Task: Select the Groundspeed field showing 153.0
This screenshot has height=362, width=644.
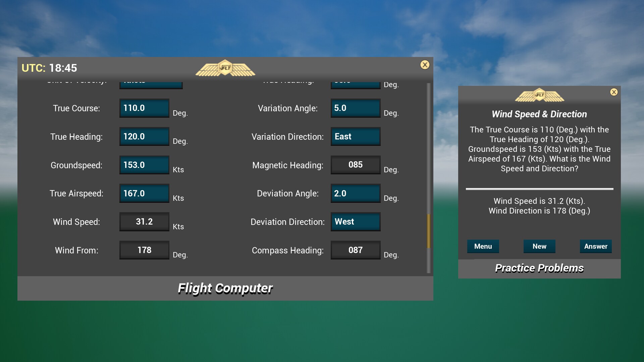Action: pyautogui.click(x=144, y=165)
